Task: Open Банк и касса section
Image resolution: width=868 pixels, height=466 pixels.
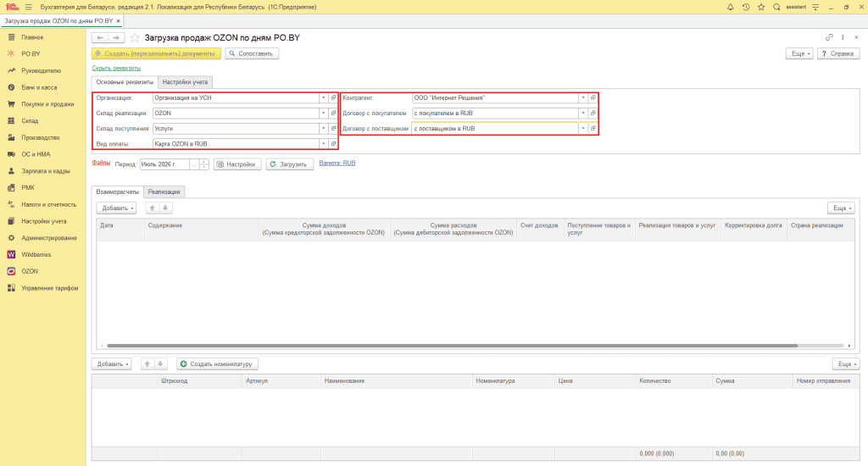Action: tap(39, 87)
